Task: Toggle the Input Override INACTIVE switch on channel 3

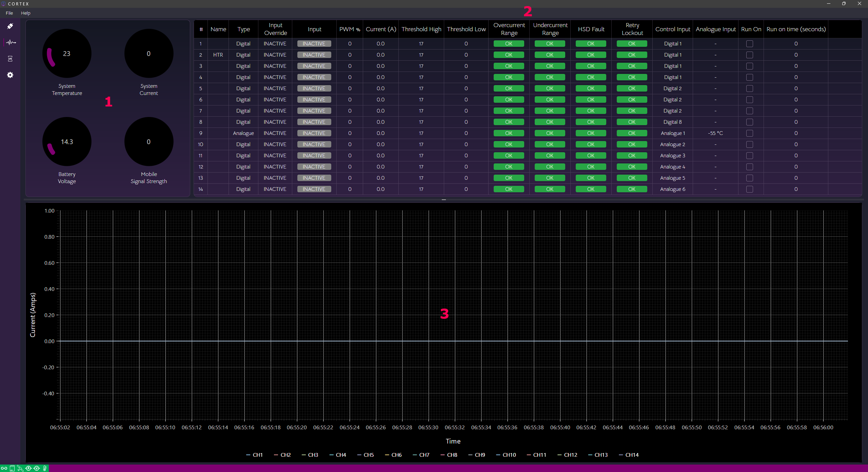Action: (275, 66)
